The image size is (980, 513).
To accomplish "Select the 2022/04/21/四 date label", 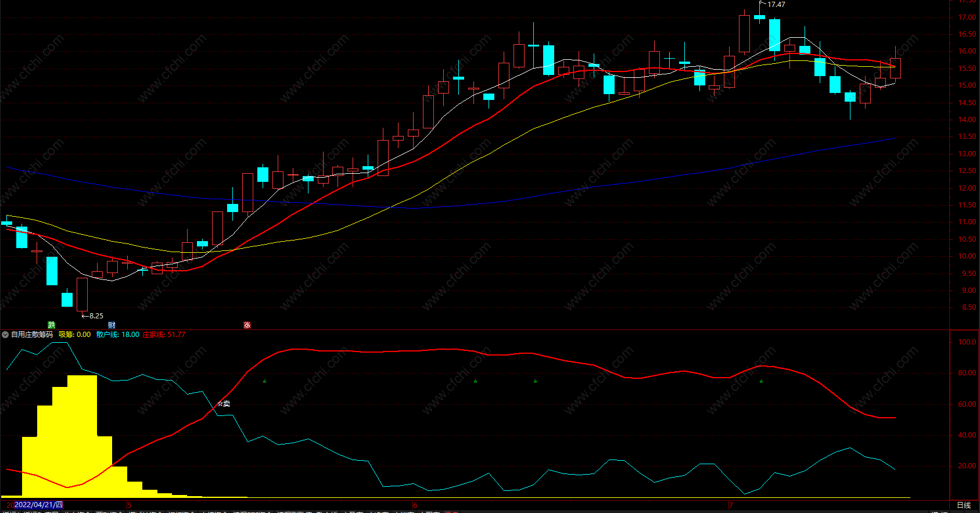I will pyautogui.click(x=38, y=505).
